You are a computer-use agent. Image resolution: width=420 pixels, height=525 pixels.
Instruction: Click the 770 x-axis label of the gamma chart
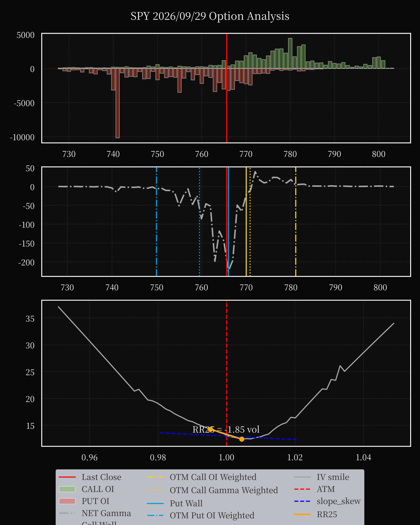coord(246,288)
